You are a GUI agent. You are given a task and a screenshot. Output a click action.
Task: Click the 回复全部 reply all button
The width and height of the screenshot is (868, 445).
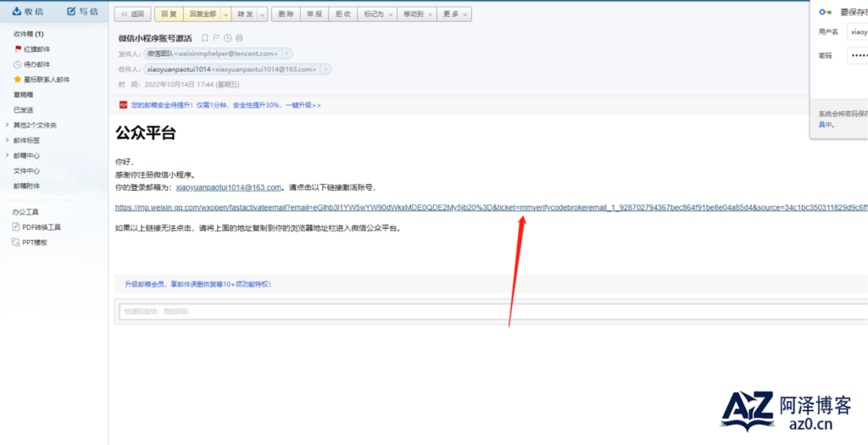(203, 14)
